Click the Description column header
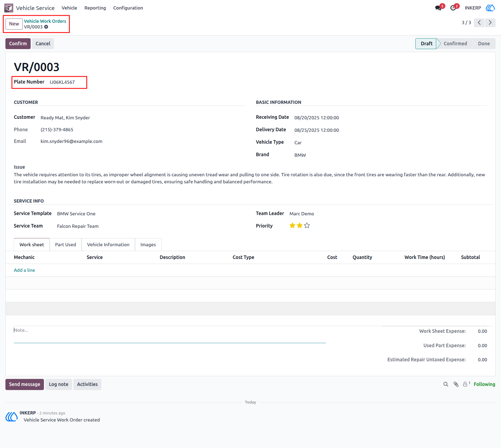The image size is (501, 448). [172, 257]
